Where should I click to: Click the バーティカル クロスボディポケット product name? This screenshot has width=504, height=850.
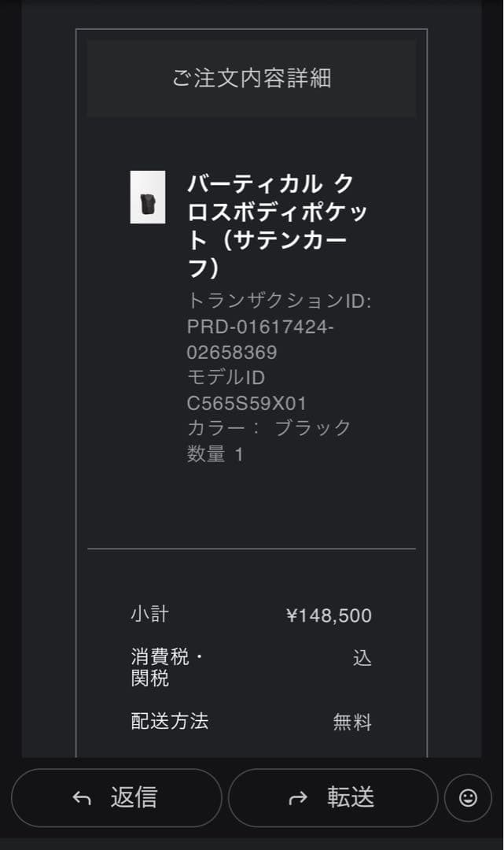pyautogui.click(x=277, y=226)
